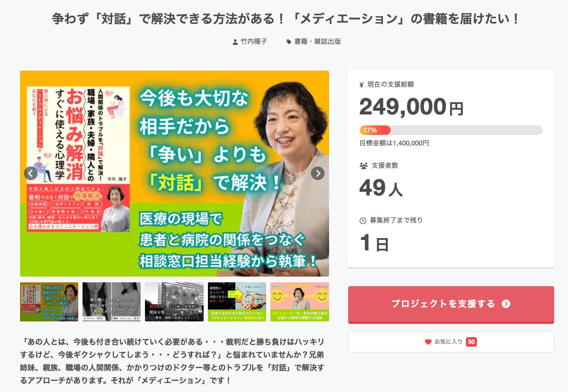Select the third courthouse thumbnail
The width and height of the screenshot is (568, 392).
[x=174, y=302]
